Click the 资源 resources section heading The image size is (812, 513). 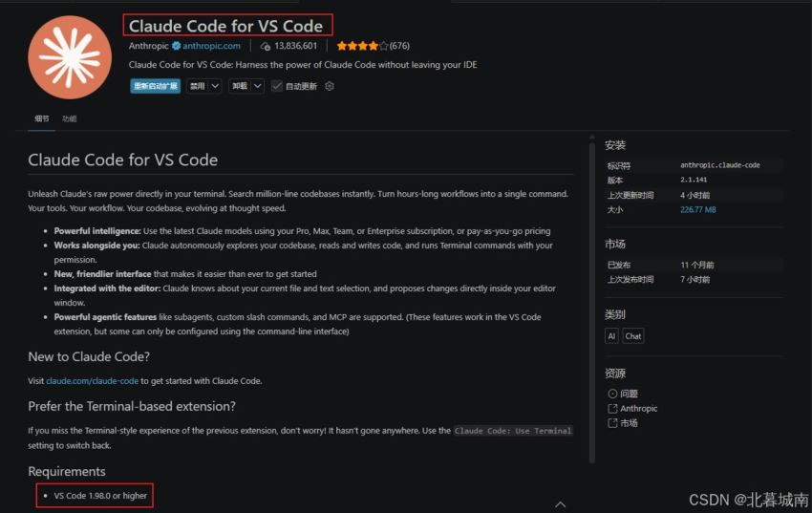coord(615,374)
